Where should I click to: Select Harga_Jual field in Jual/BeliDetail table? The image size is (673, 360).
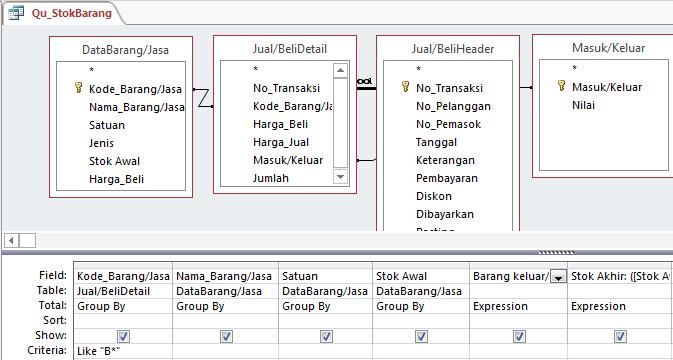(x=281, y=142)
